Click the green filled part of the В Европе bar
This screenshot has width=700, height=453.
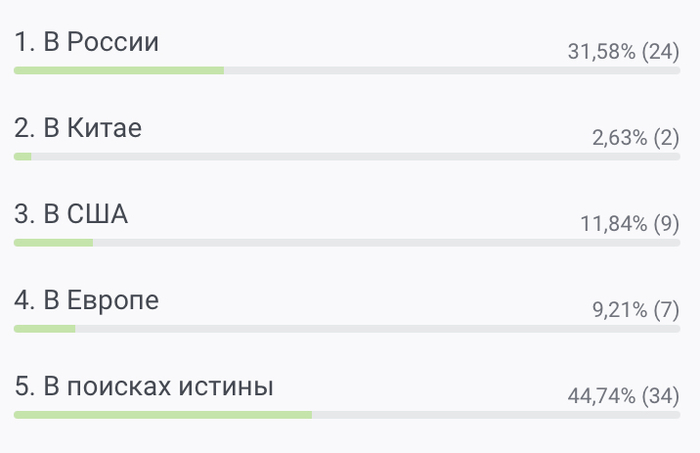[x=44, y=329]
